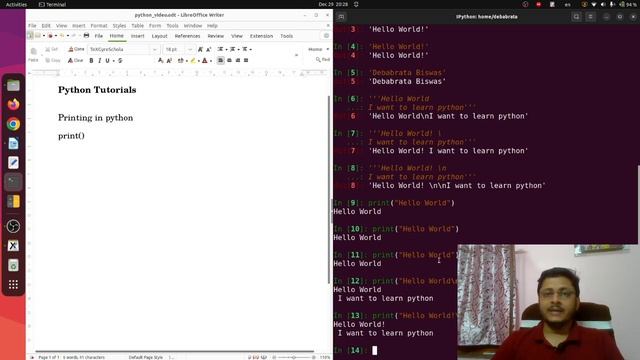Click the page count status bar entry
This screenshot has width=640, height=360.
coord(49,357)
